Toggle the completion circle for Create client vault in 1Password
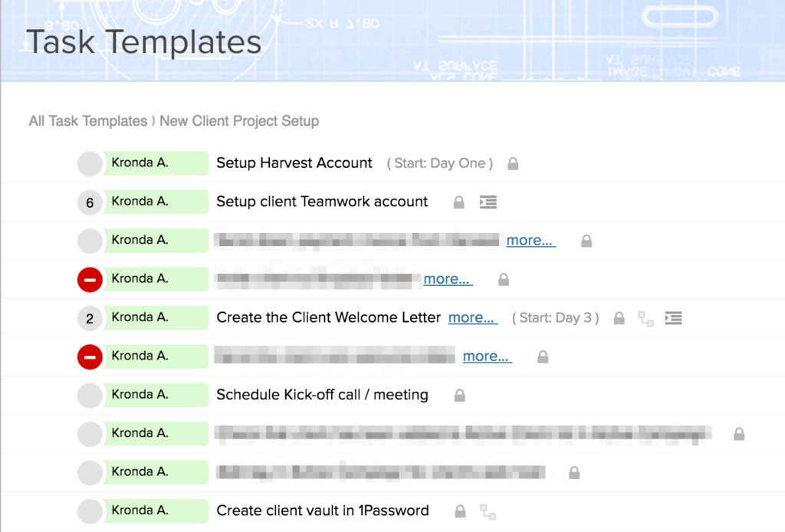Viewport: 785px width, 532px height. (x=89, y=511)
